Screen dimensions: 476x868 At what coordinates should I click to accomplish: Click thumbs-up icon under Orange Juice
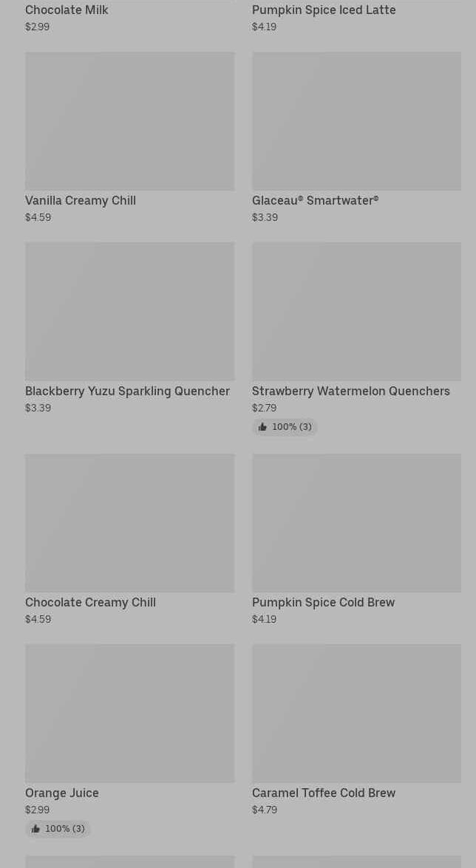coord(35,829)
